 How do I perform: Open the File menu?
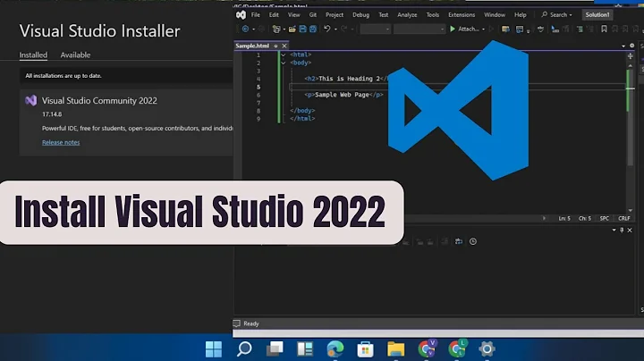[256, 15]
